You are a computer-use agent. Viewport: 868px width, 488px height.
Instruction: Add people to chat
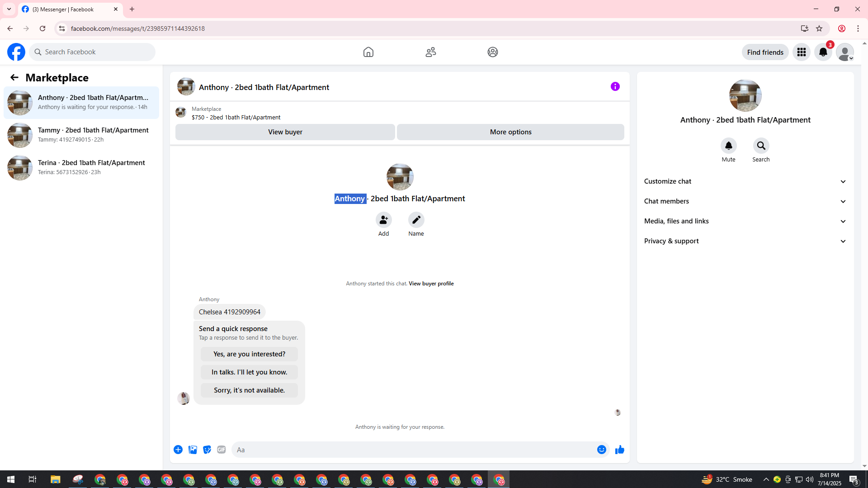point(383,220)
